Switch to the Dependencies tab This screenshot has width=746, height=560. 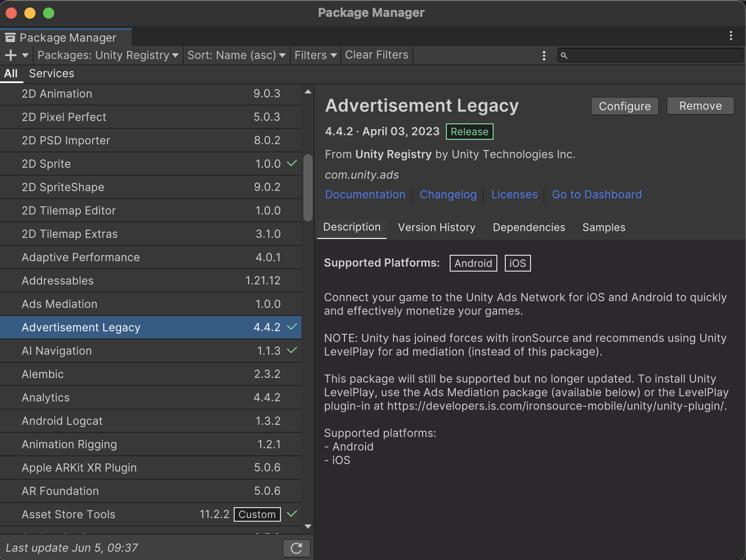(529, 228)
